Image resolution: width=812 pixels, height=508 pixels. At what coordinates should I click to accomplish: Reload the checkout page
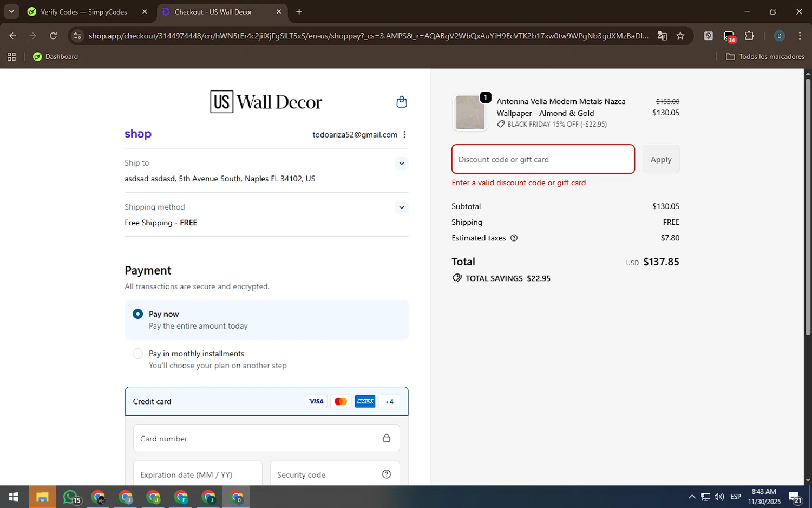pos(53,36)
